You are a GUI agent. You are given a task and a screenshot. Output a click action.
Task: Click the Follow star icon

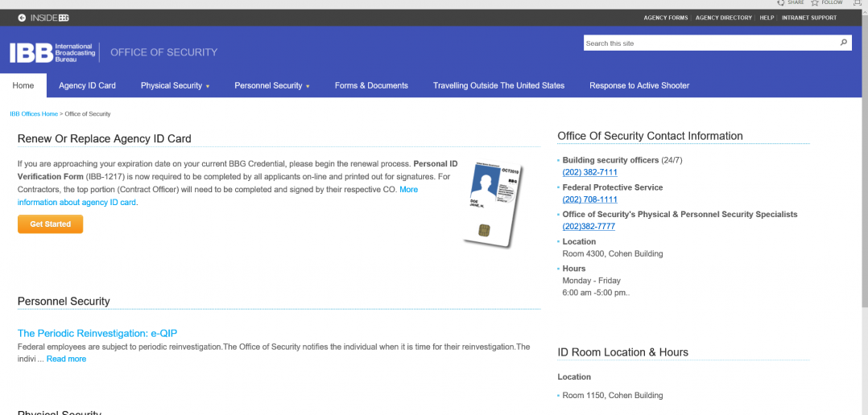point(815,2)
